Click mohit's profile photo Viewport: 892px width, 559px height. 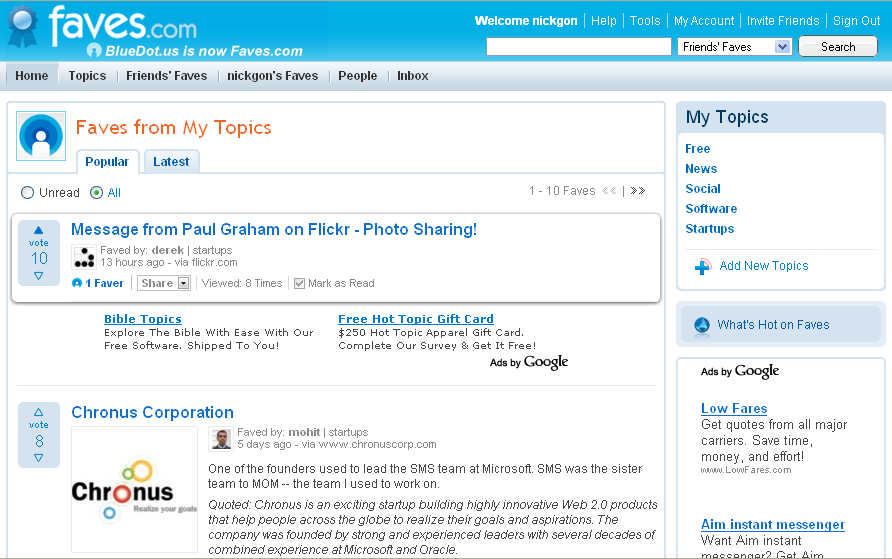pos(221,438)
